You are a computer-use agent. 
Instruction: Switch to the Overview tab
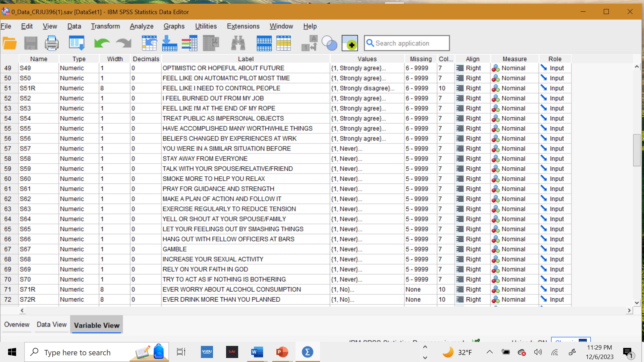coord(17,324)
